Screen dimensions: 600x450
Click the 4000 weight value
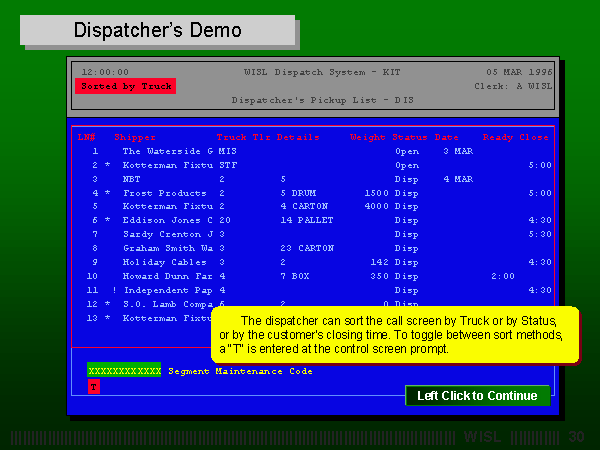(377, 206)
